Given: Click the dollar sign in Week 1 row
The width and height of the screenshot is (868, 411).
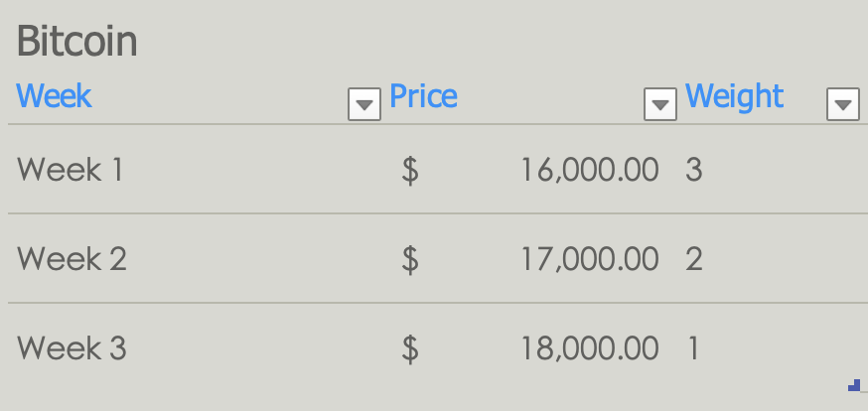Looking at the screenshot, I should (410, 171).
